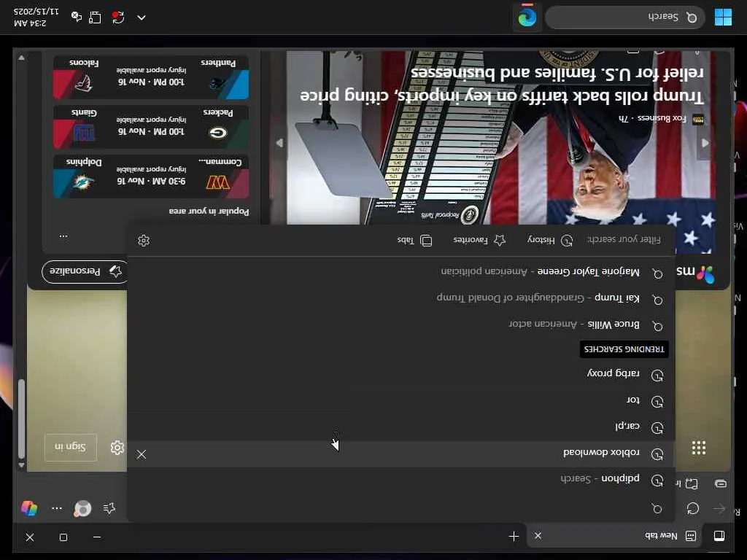
Task: Open Panthers vs Falcons game card
Action: point(151,77)
